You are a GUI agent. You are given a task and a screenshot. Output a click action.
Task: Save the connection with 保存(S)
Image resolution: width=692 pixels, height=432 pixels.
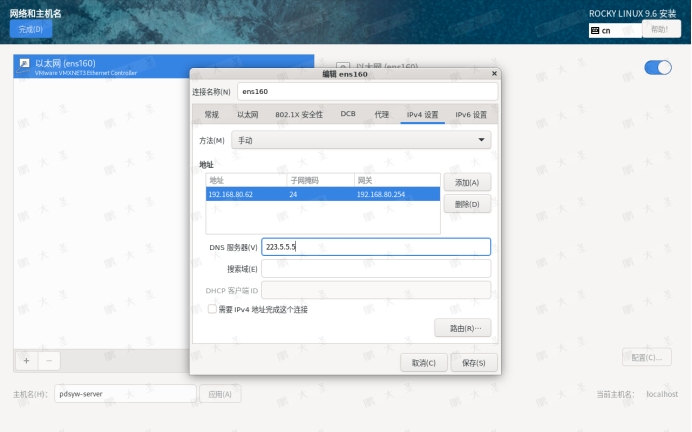(x=474, y=363)
